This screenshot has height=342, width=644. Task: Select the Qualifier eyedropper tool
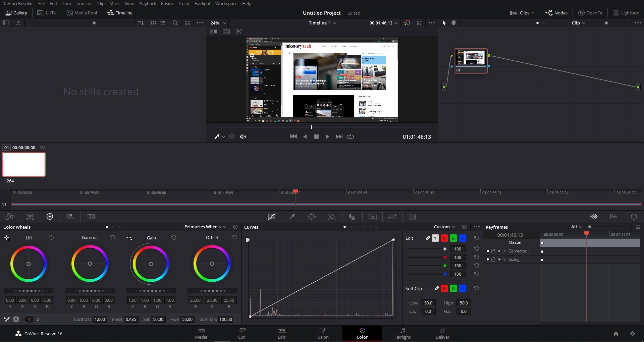point(292,217)
